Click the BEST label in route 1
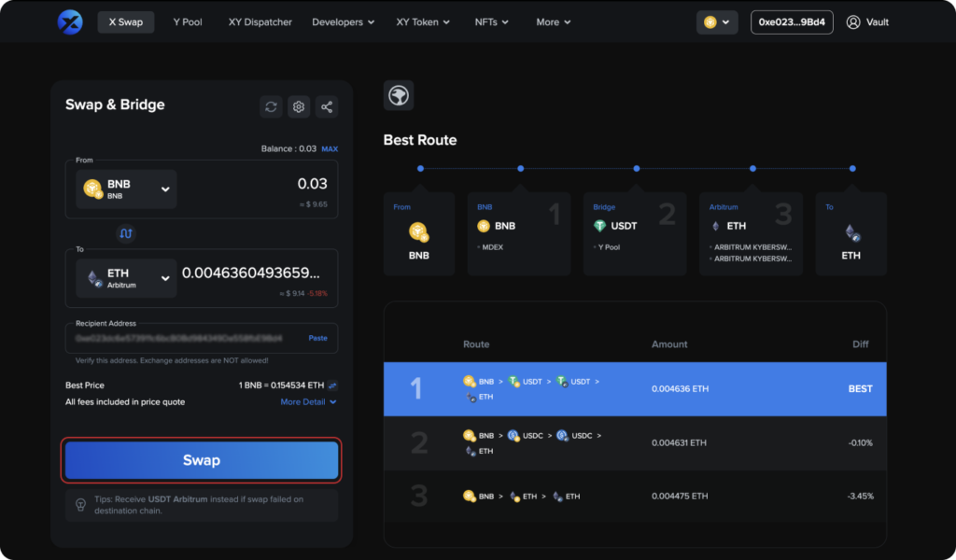The height and width of the screenshot is (560, 956). point(860,389)
